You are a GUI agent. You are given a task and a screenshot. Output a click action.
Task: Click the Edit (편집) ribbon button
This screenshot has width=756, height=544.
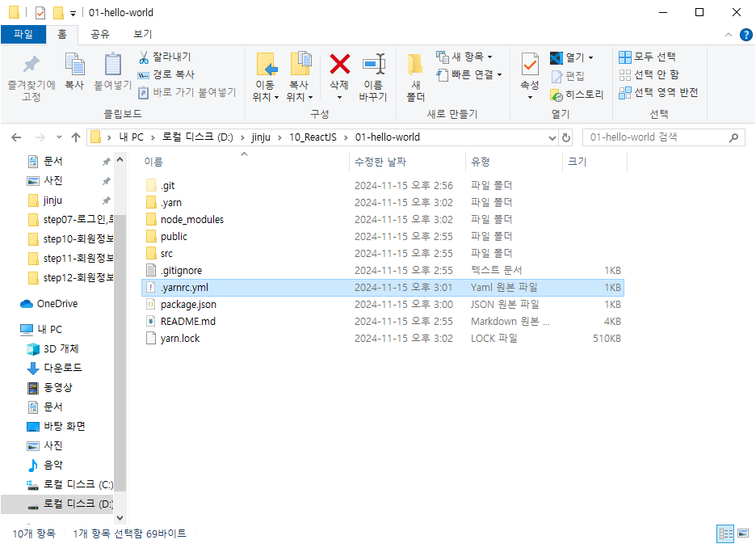point(568,76)
